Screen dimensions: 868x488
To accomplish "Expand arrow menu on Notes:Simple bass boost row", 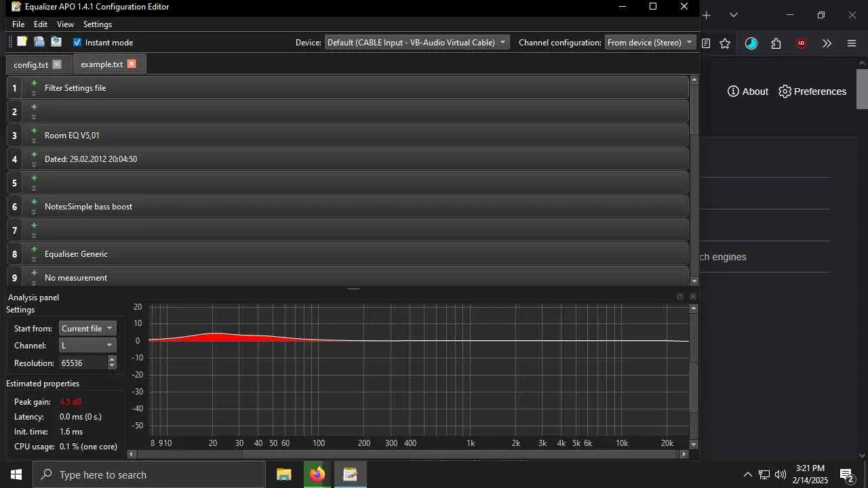I will (34, 212).
